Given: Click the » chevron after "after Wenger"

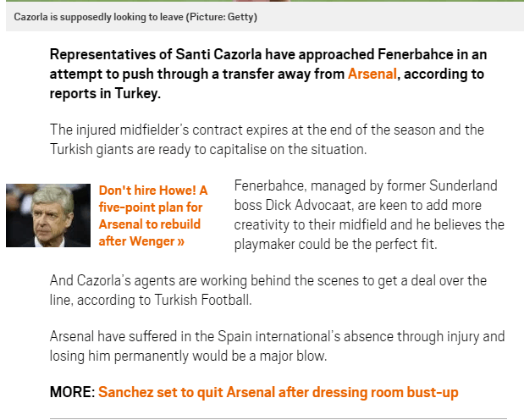Looking at the screenshot, I should [181, 241].
